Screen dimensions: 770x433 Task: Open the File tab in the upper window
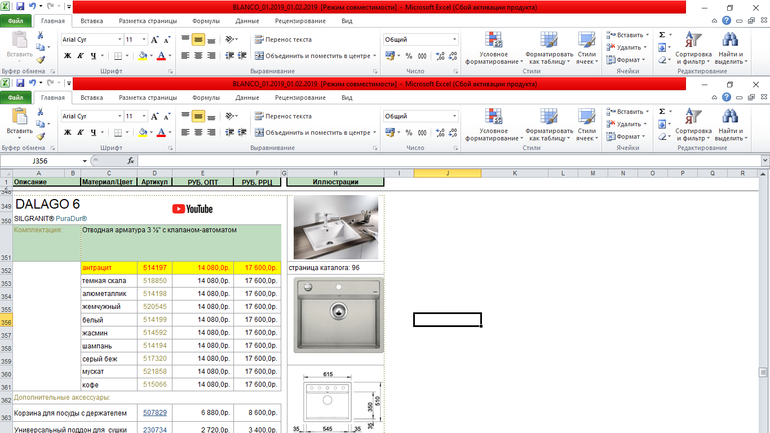[16, 20]
